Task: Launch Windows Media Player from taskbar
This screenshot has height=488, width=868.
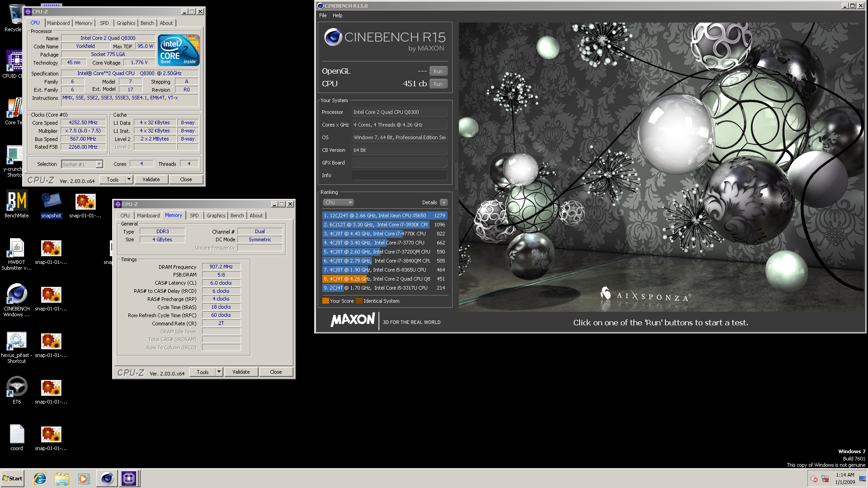Action: [x=84, y=479]
